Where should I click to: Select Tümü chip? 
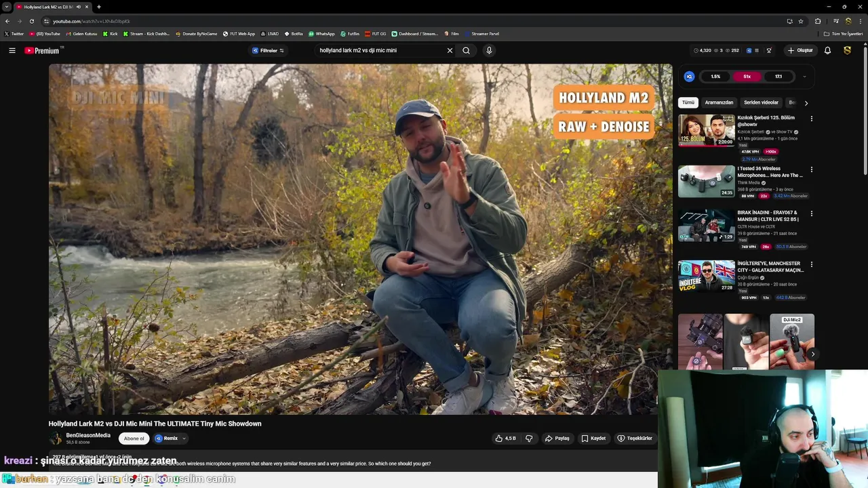[x=688, y=102]
